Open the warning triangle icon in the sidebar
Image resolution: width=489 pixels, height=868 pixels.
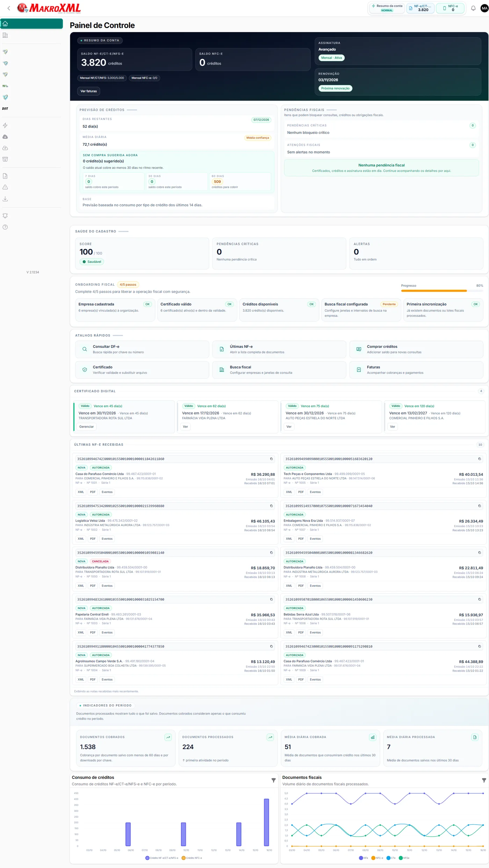pyautogui.click(x=5, y=187)
